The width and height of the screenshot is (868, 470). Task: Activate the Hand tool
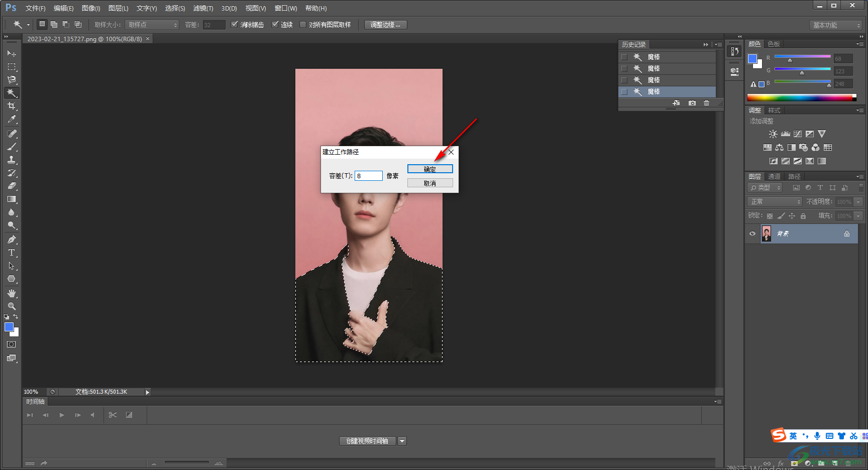coord(12,293)
